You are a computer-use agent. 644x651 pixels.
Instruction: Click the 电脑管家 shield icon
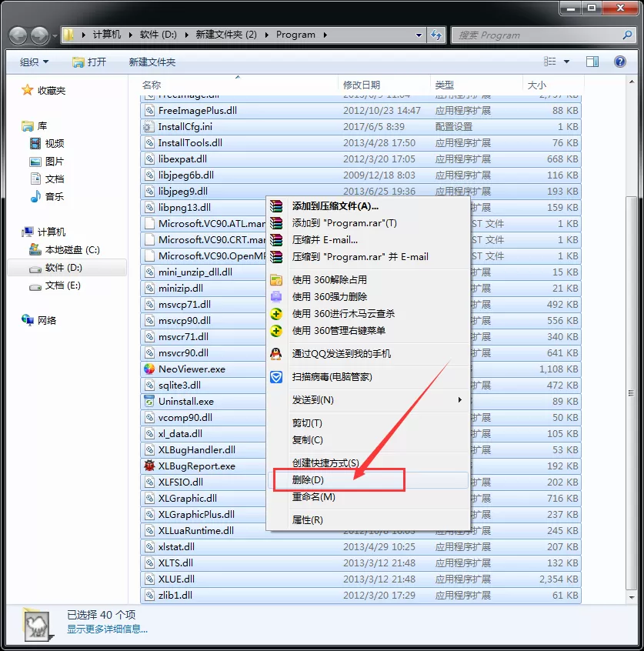pos(276,377)
